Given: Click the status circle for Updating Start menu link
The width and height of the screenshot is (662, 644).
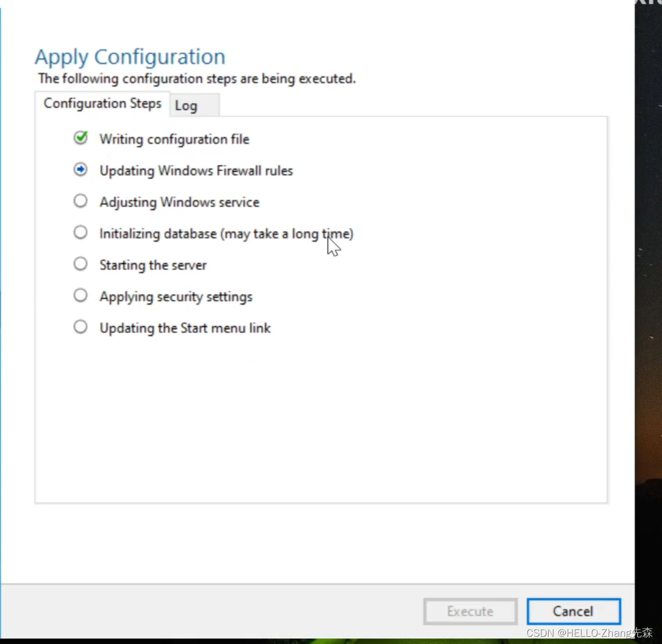Looking at the screenshot, I should point(81,327).
